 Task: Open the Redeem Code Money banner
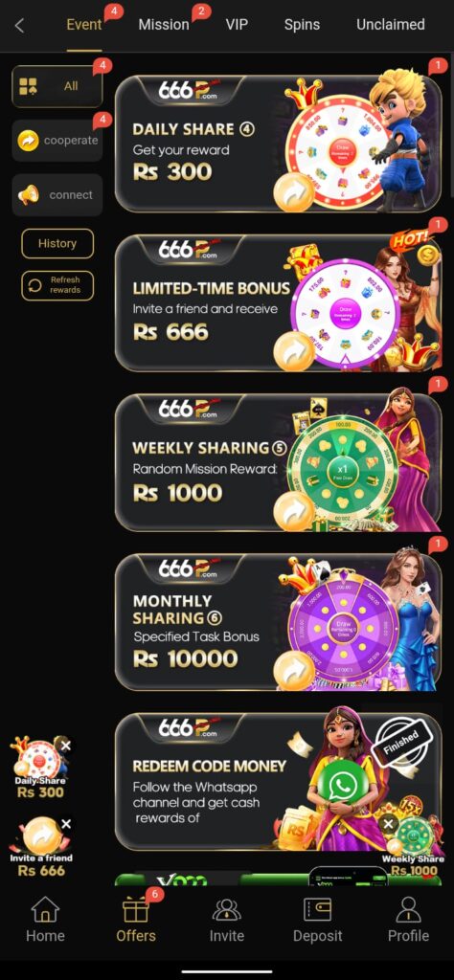point(279,781)
